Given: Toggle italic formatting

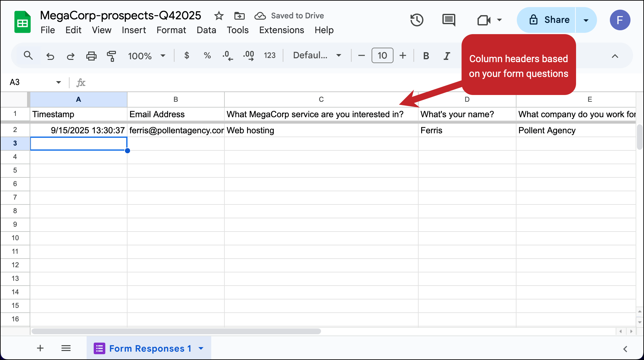Looking at the screenshot, I should pos(447,55).
